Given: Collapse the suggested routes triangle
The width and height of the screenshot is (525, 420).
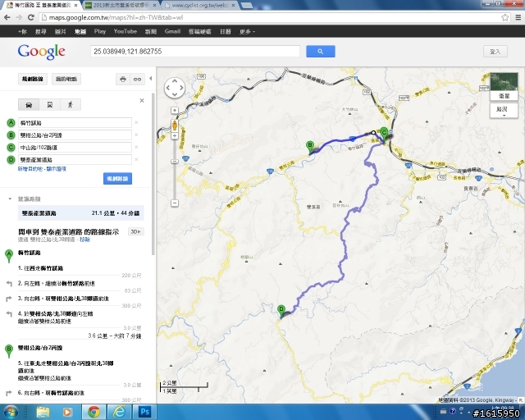Looking at the screenshot, I should tap(10, 199).
